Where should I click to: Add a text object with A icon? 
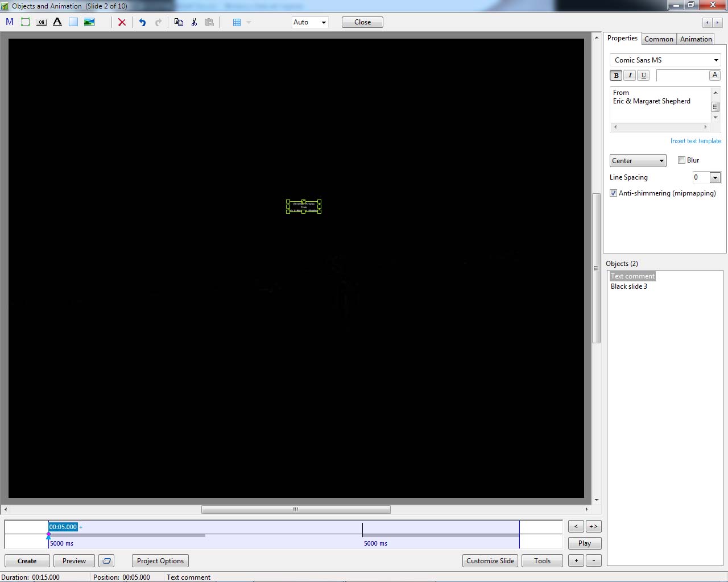pos(57,22)
